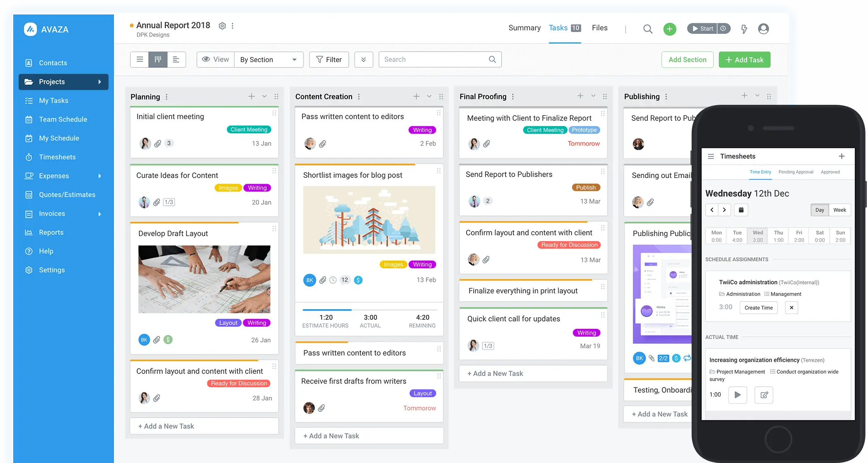
Task: Click the Add Section button
Action: (687, 59)
